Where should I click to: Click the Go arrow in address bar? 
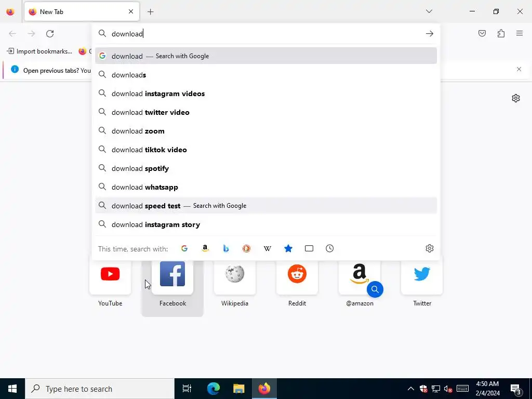click(x=430, y=34)
